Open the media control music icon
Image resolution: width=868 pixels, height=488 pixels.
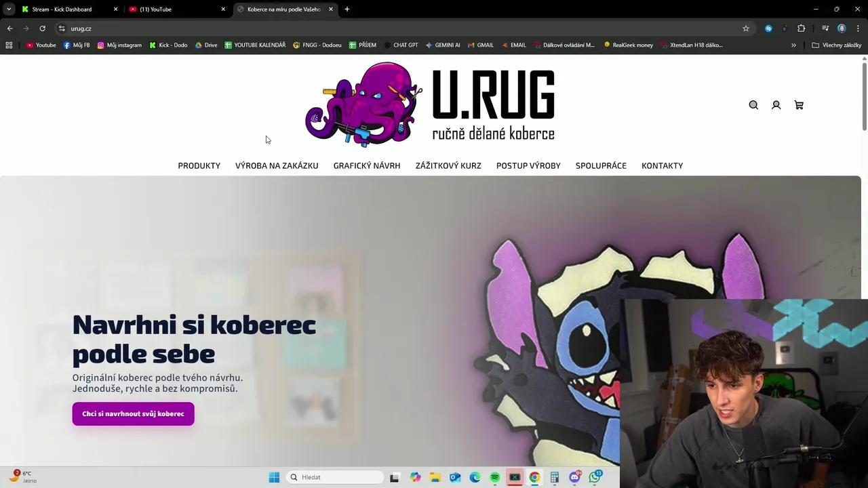[x=825, y=28]
